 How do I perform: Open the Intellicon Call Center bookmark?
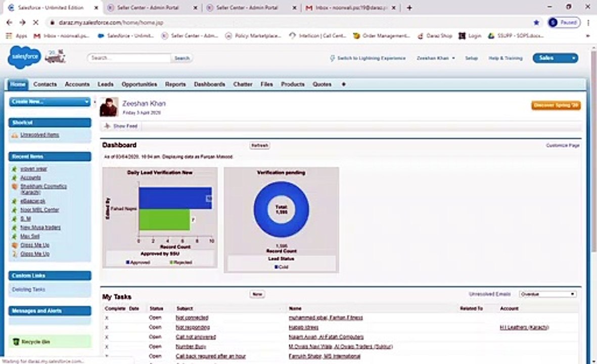pyautogui.click(x=317, y=36)
